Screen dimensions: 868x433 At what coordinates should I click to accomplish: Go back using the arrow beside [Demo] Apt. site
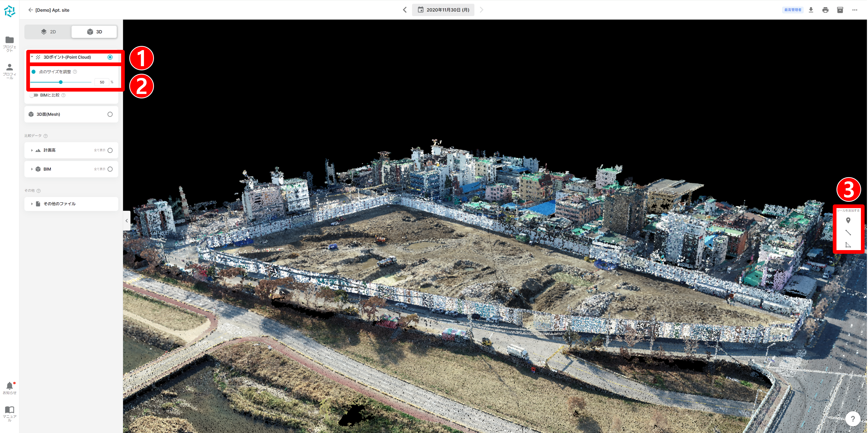click(x=30, y=10)
